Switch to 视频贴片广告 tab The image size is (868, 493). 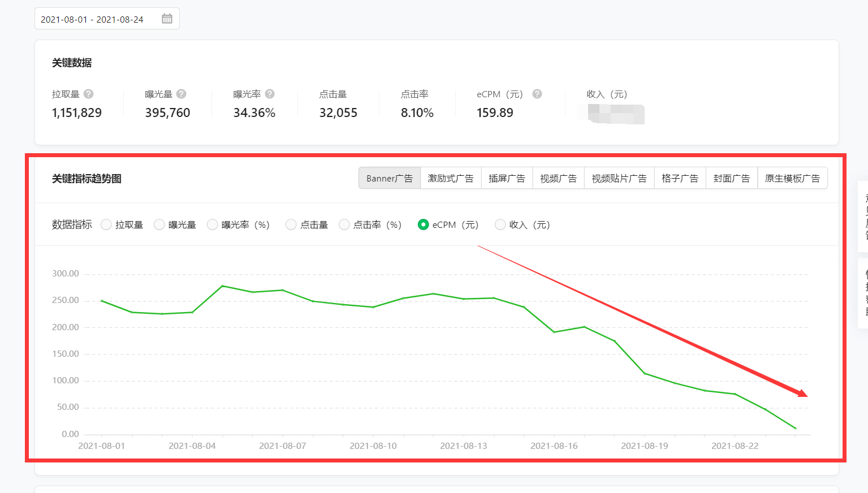(619, 178)
